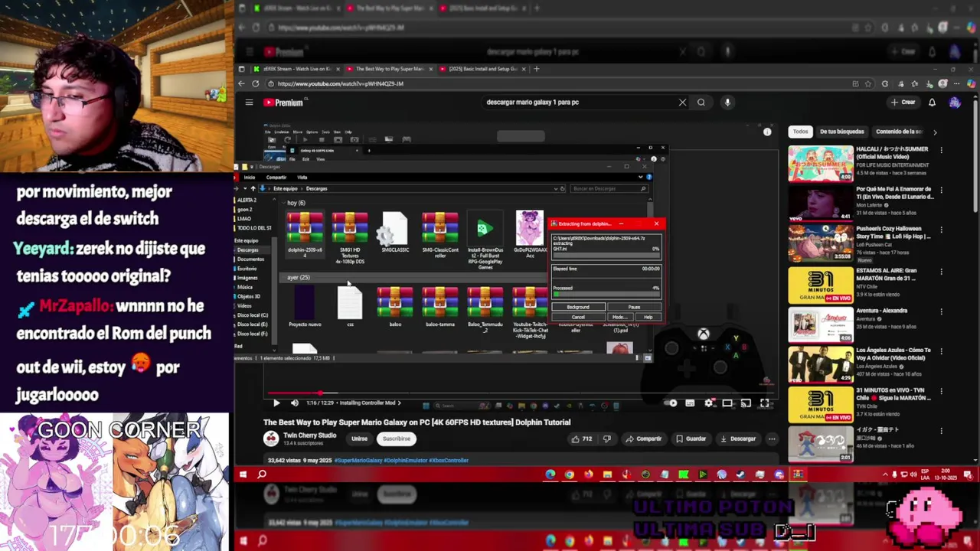Viewport: 980px width, 551px height.
Task: Open options menu for Los Ángeles Azules video
Action: coord(942,351)
